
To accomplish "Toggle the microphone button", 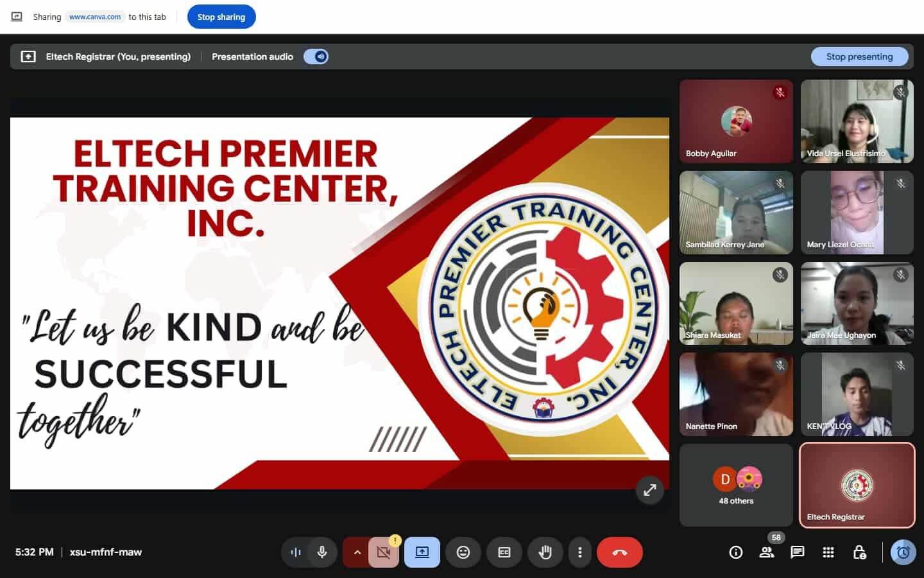I will pyautogui.click(x=322, y=552).
